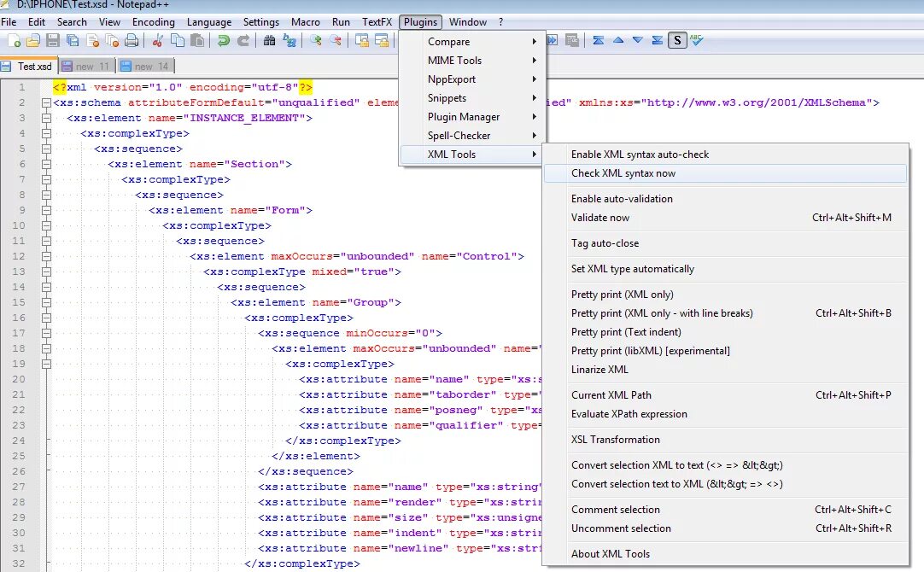Choose Check XML syntax now
The height and width of the screenshot is (572, 924).
click(725, 173)
